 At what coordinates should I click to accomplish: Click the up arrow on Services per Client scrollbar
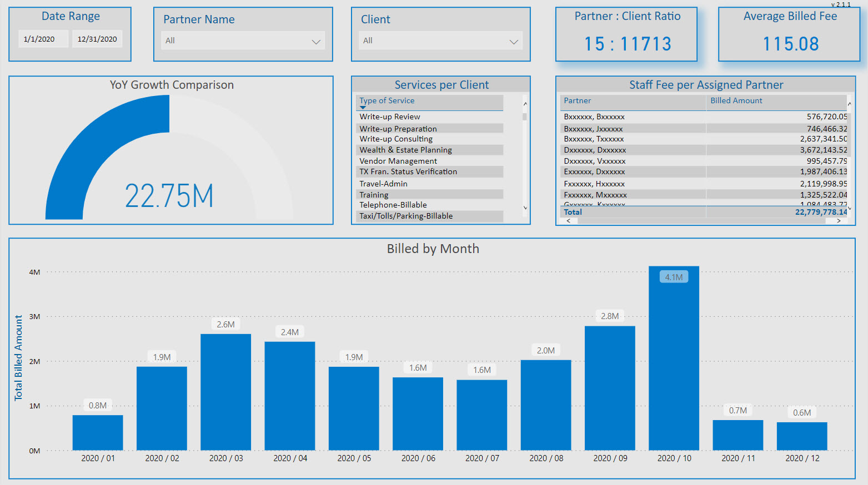[x=525, y=104]
